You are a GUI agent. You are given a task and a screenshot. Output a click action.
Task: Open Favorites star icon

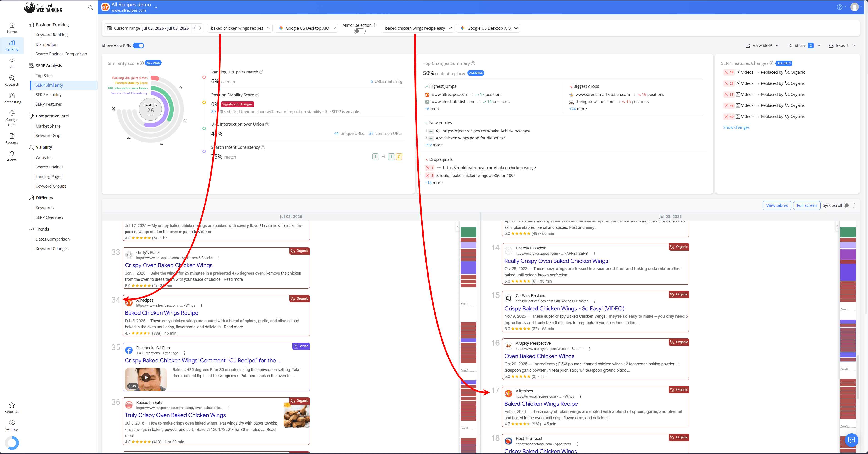12,408
